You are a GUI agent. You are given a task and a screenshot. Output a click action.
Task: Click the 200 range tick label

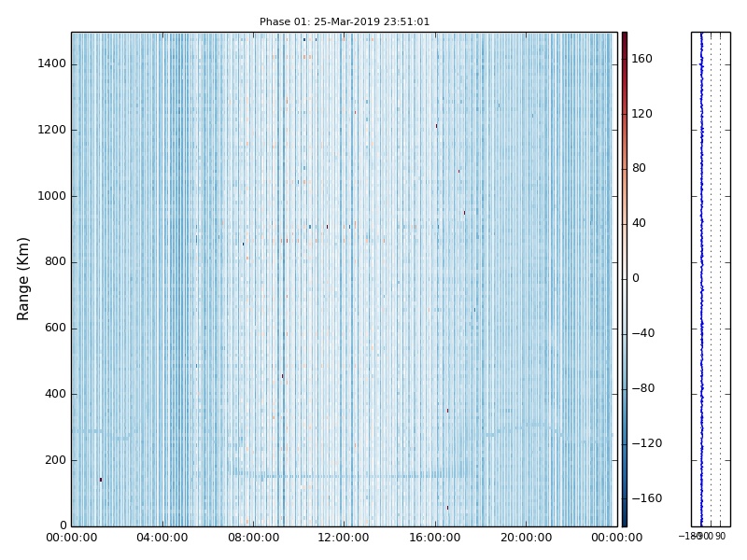[x=55, y=460]
